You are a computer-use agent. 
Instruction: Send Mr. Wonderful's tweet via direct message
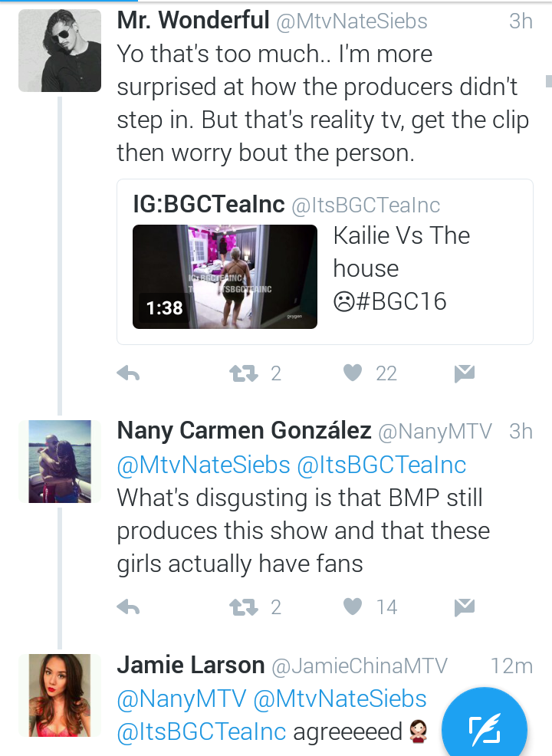[465, 373]
